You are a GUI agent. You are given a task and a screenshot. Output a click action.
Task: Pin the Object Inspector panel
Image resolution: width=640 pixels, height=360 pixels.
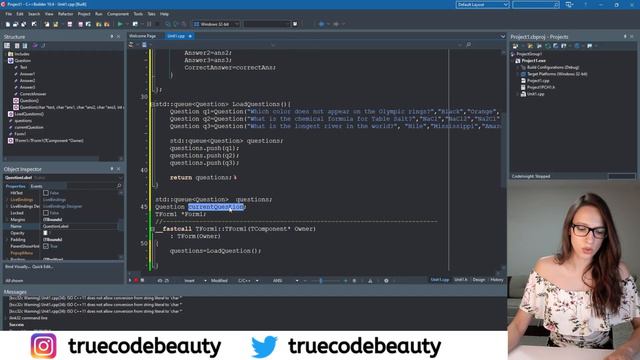(112, 169)
